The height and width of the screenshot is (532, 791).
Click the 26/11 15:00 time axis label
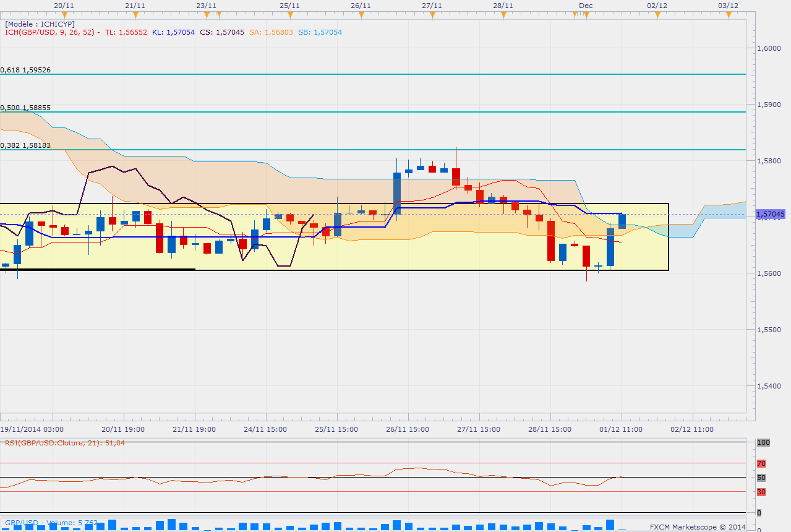click(x=408, y=429)
